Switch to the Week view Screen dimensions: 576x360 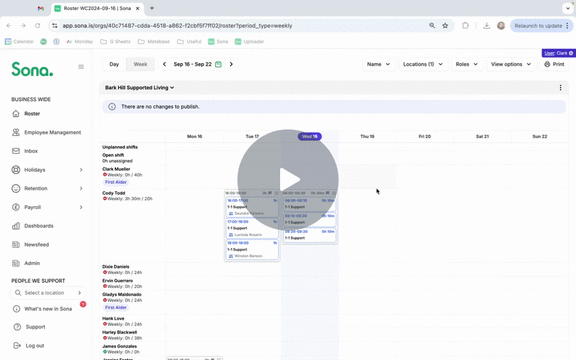coord(140,64)
